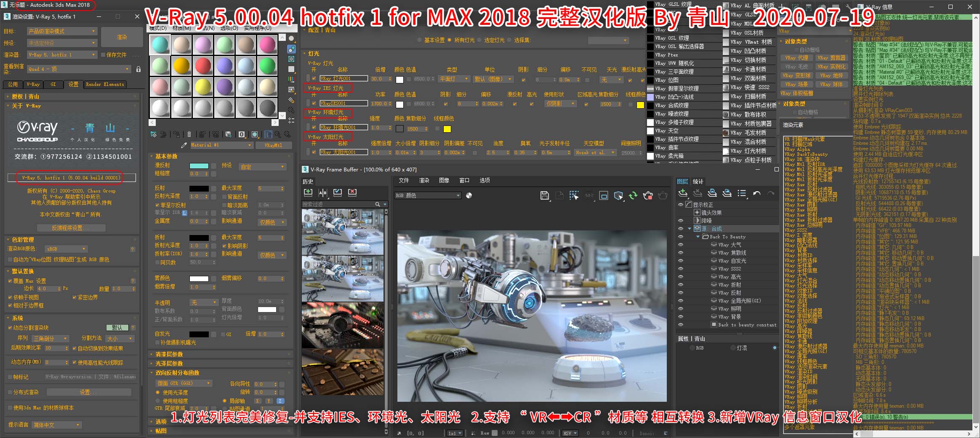Open the 微面 GTR (GGX) BRDF dropdown
The height and width of the screenshot is (438, 980).
coord(184,383)
